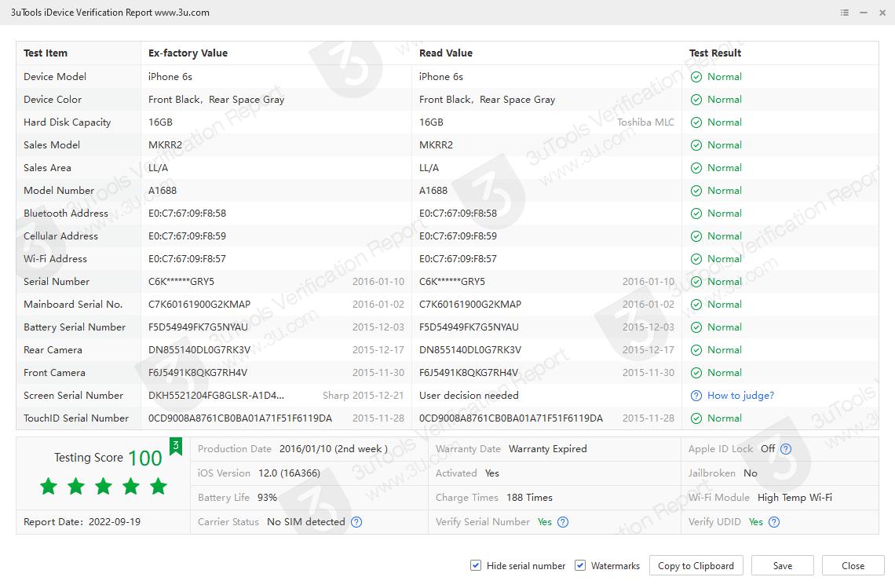Click the Copy to Clipboard button

(696, 565)
